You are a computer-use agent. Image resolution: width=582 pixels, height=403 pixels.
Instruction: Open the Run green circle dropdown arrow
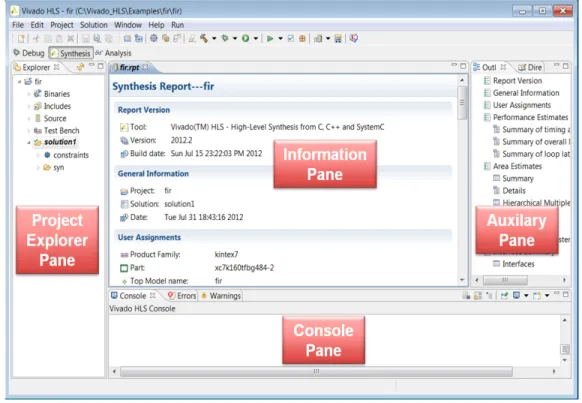point(256,38)
